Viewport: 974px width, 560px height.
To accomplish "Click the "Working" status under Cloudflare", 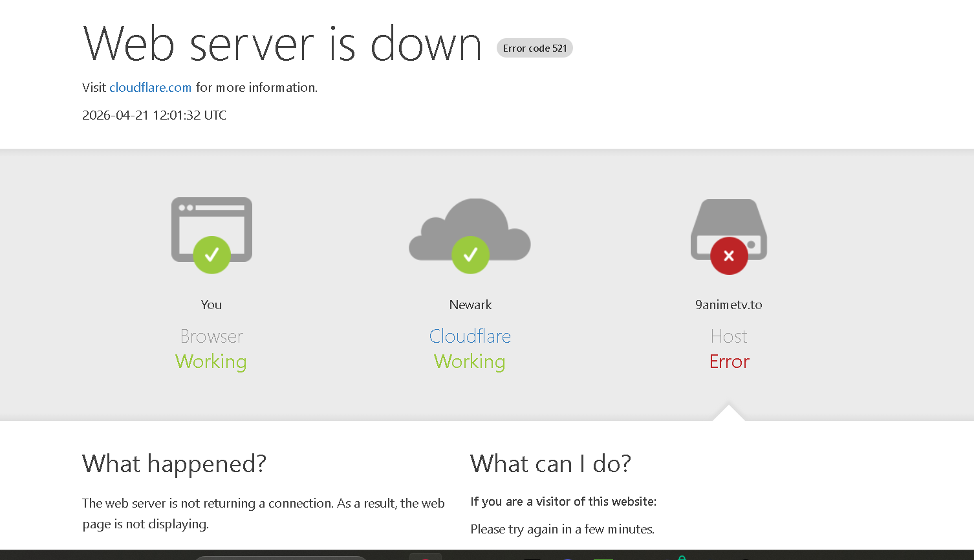I will (x=470, y=361).
